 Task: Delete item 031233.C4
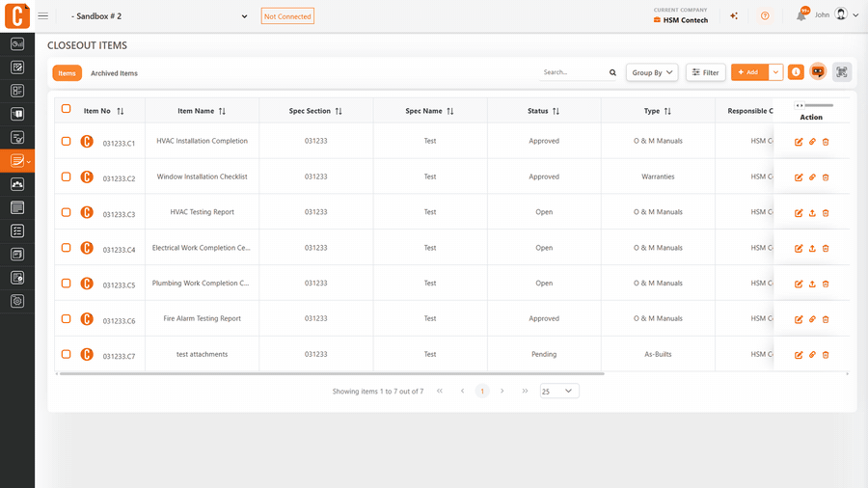pos(826,249)
